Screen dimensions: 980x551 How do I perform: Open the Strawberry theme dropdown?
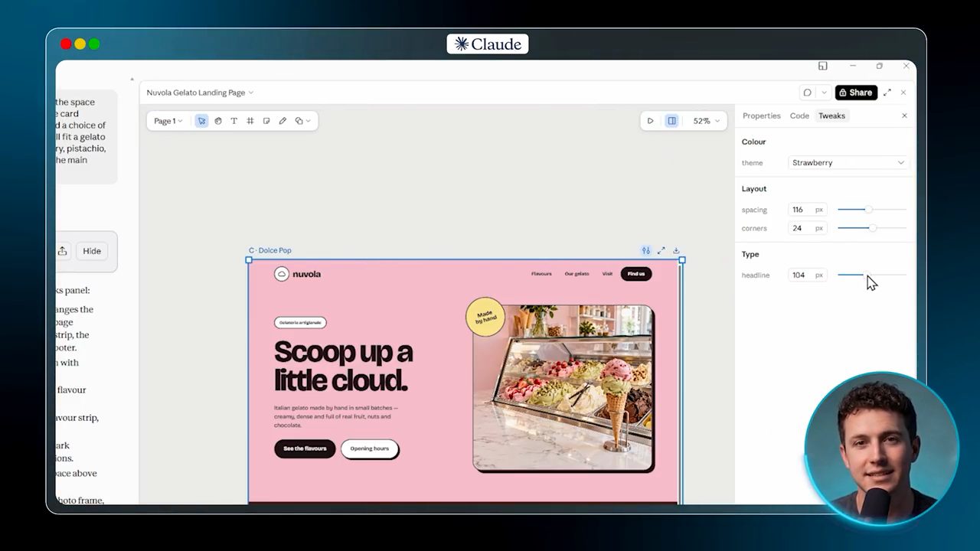click(x=848, y=162)
